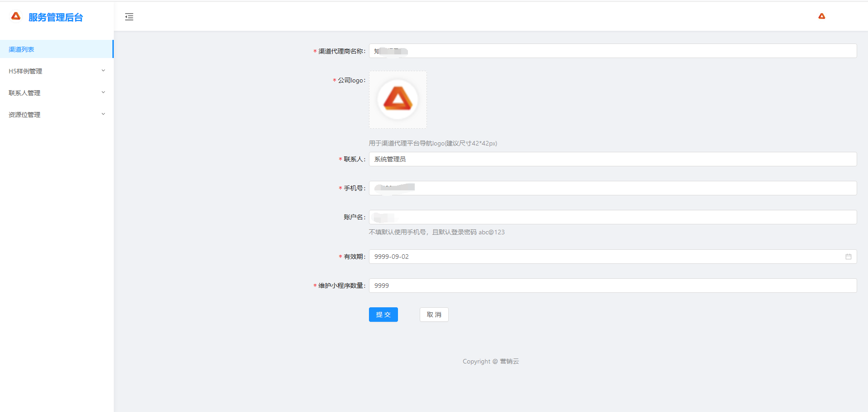Click the 维护小程序数量 label
This screenshot has height=412, width=868.
tap(341, 286)
